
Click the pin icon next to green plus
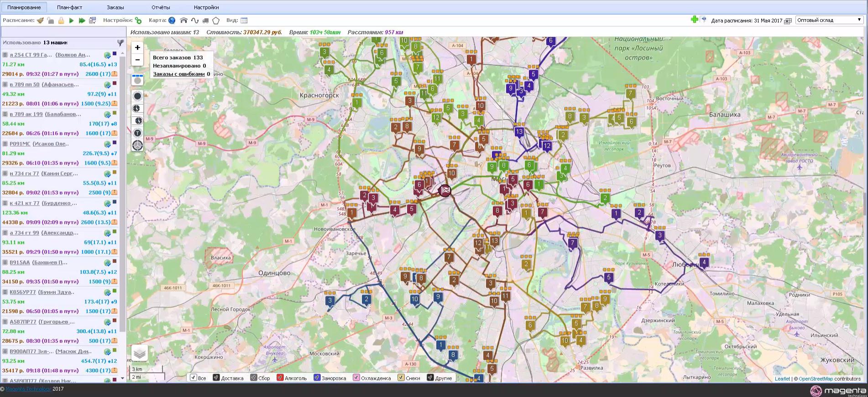pos(704,19)
